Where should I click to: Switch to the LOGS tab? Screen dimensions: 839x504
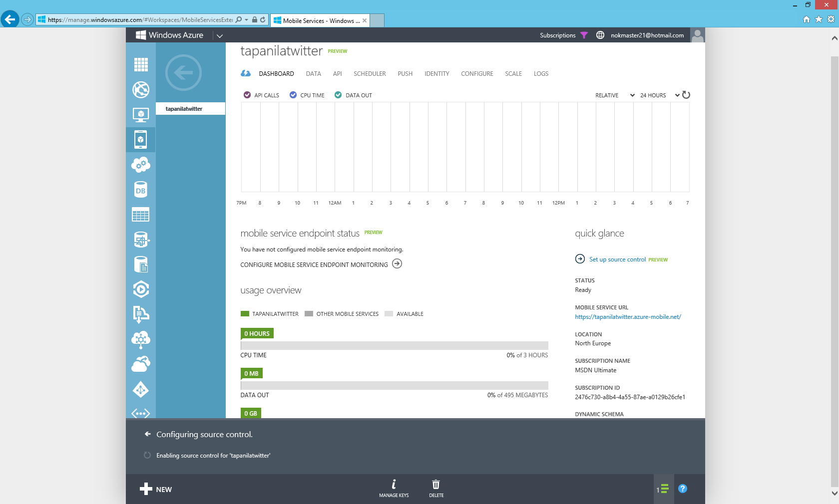tap(541, 74)
